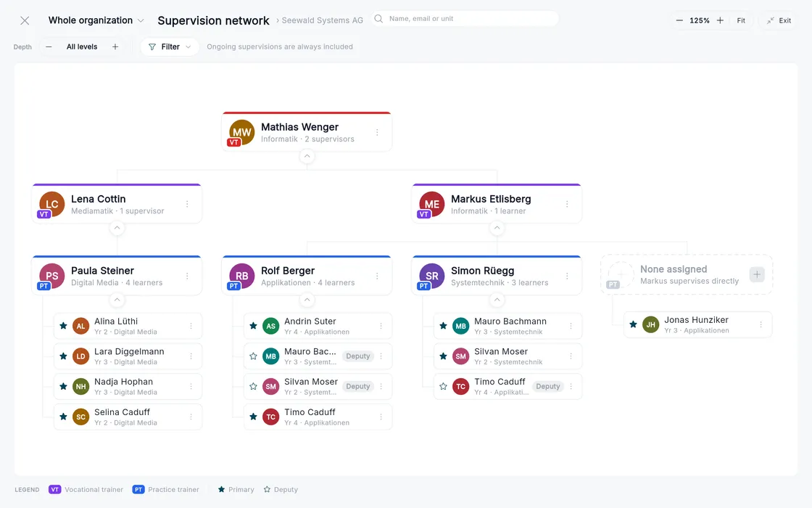Viewport: 812px width, 508px height.
Task: Click the X icon at top left
Action: (25, 21)
